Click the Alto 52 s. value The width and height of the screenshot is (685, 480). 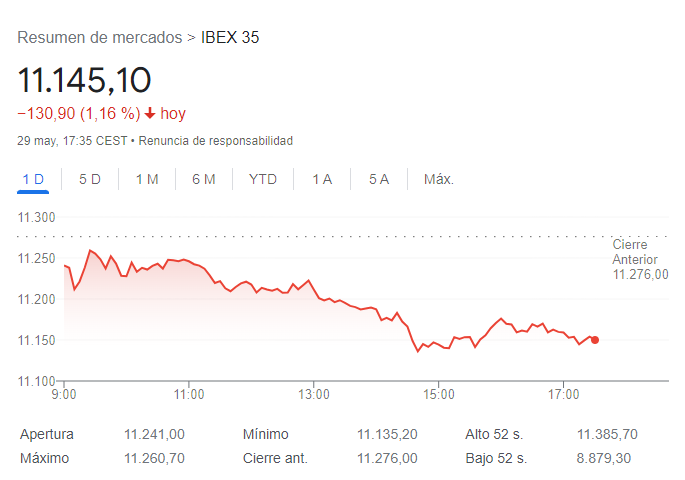607,434
